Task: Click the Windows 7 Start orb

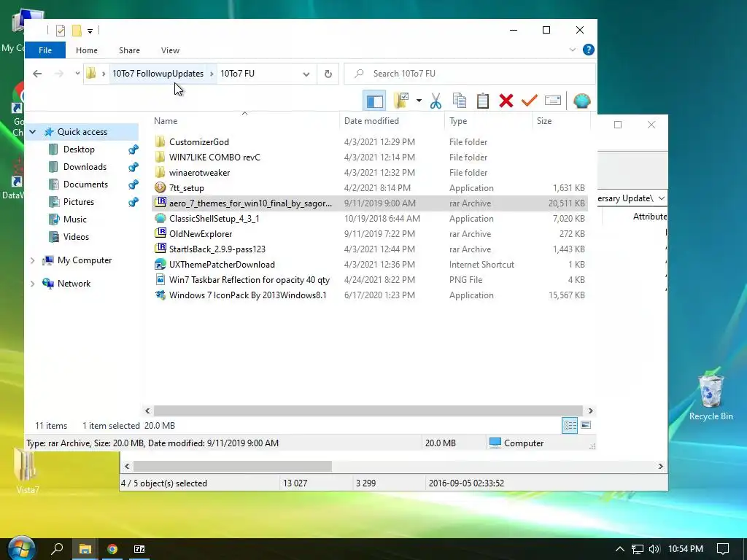Action: 21,549
